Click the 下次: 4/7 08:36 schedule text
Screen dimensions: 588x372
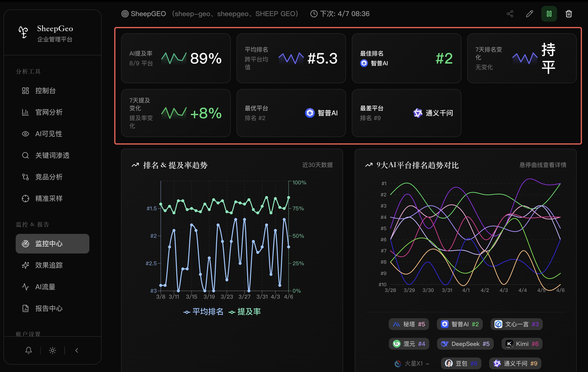pyautogui.click(x=345, y=14)
